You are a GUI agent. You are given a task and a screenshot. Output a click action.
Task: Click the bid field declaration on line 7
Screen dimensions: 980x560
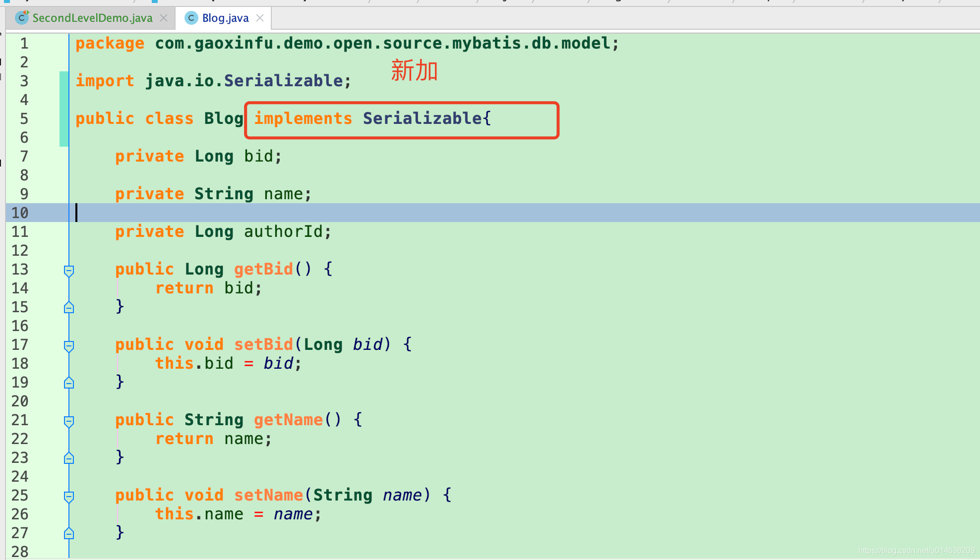(258, 157)
